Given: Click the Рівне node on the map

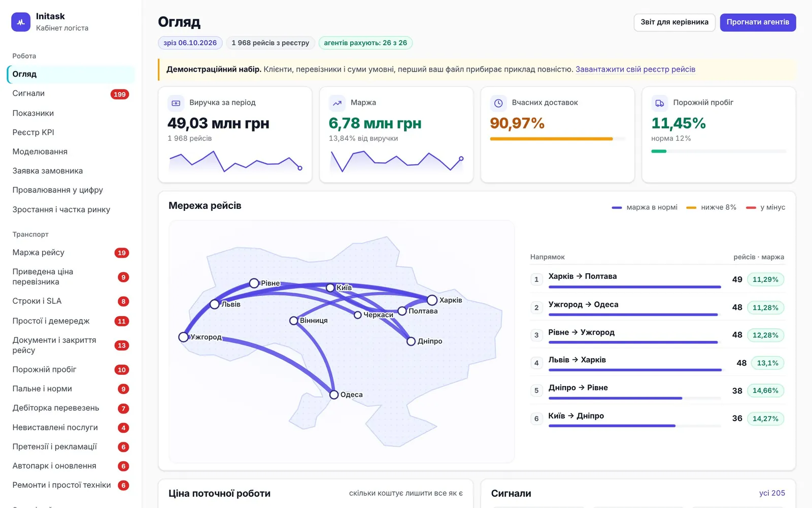Looking at the screenshot, I should [254, 283].
